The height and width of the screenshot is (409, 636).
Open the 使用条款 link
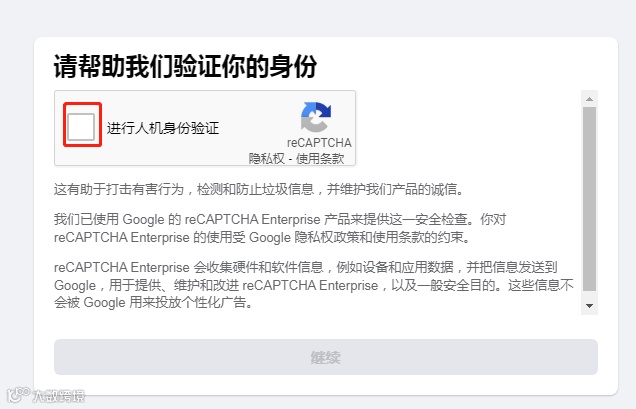(320, 158)
